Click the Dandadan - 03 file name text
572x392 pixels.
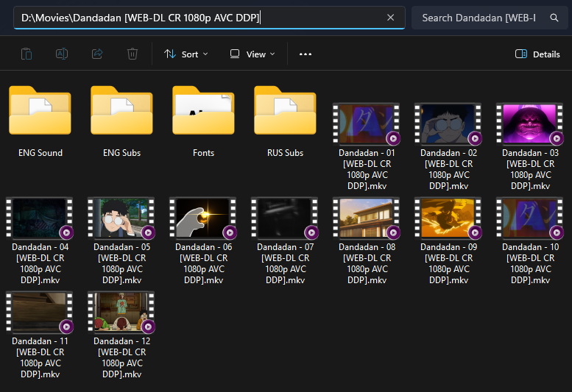[530, 169]
